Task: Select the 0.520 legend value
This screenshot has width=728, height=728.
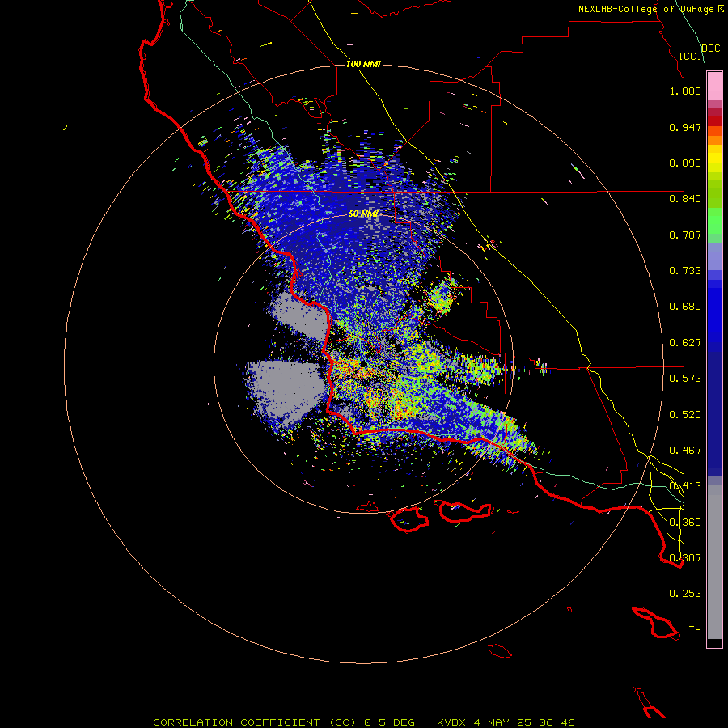Action: [x=685, y=415]
